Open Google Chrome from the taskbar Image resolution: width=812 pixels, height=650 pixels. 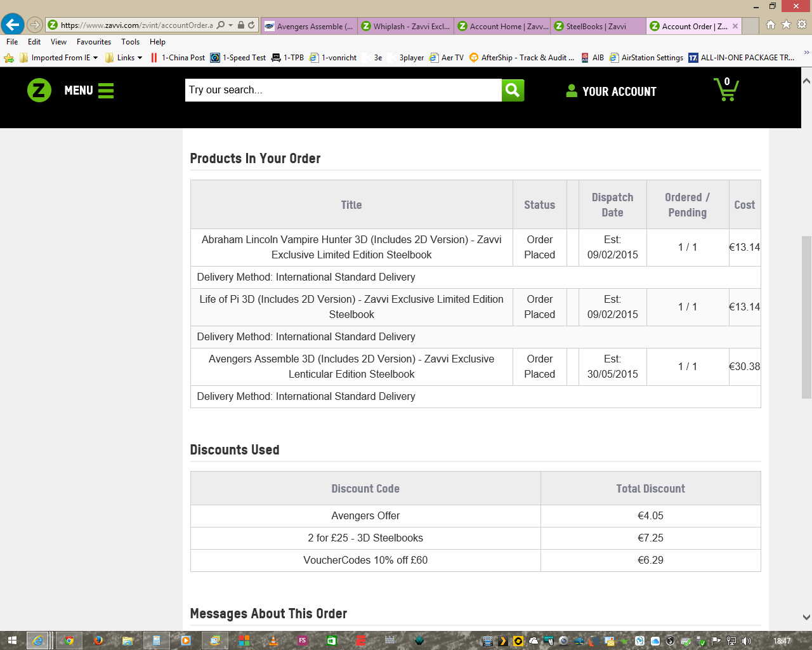[x=69, y=640]
